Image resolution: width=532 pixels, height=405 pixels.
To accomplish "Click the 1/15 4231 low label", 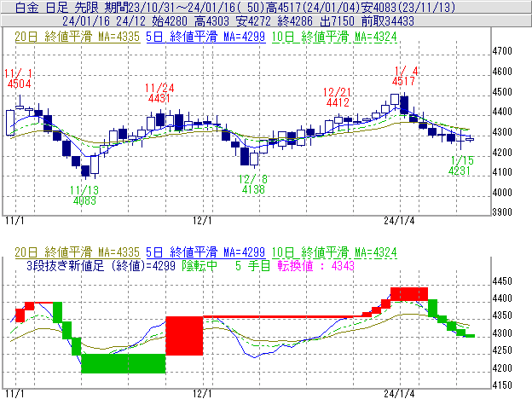I will point(461,165).
